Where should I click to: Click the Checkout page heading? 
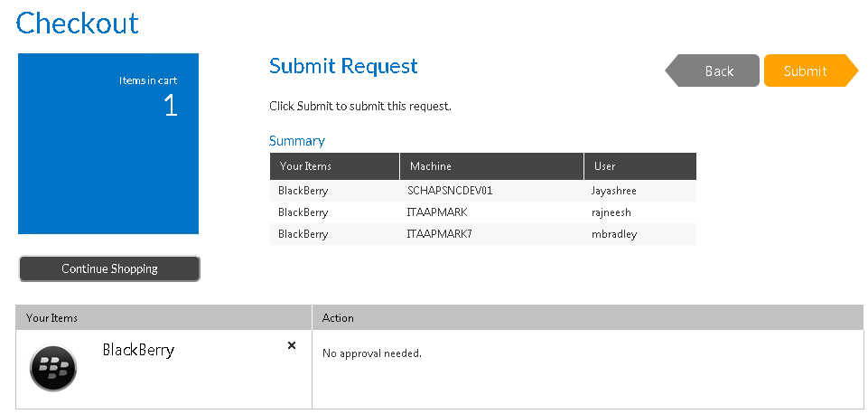tap(78, 23)
